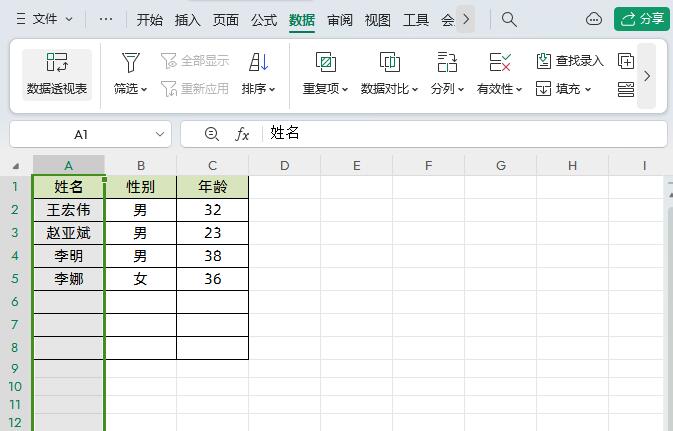Click the search magnifier in menu bar
Screen dimensions: 673x431
pos(509,19)
